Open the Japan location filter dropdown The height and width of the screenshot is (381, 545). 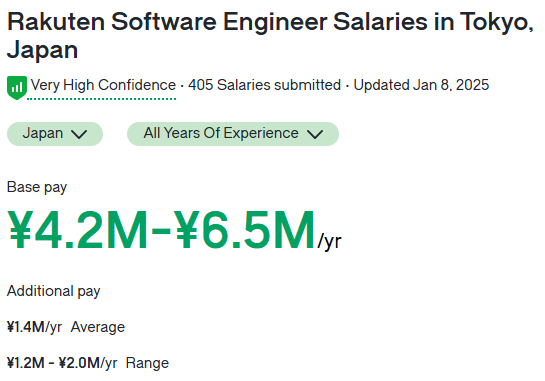(55, 134)
